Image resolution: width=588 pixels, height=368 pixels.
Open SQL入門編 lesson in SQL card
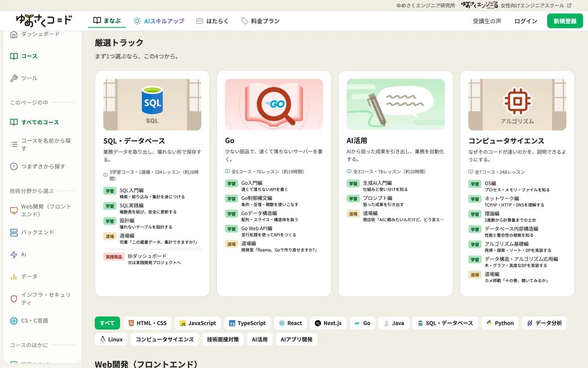(152, 193)
